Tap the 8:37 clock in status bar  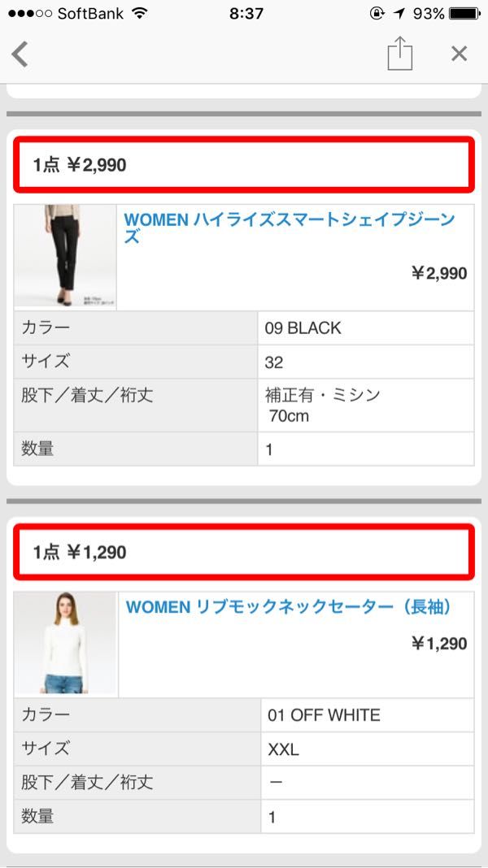pyautogui.click(x=246, y=13)
